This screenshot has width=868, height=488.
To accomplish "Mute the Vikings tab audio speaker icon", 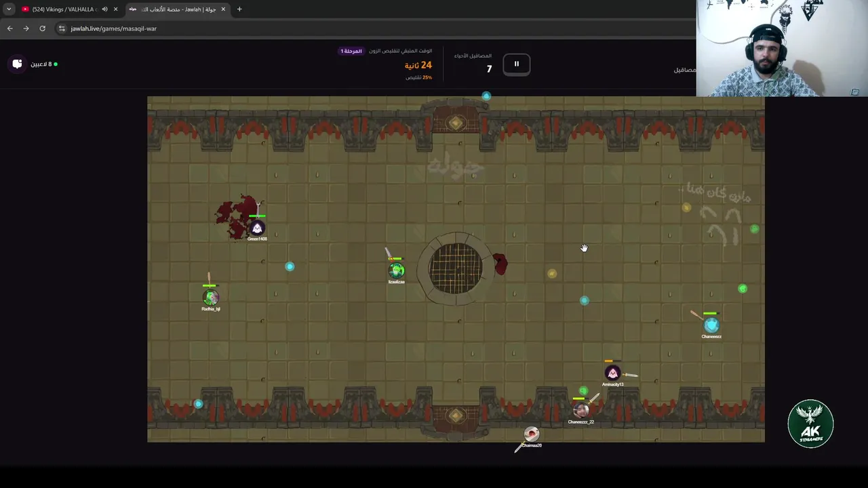I will coord(104,9).
